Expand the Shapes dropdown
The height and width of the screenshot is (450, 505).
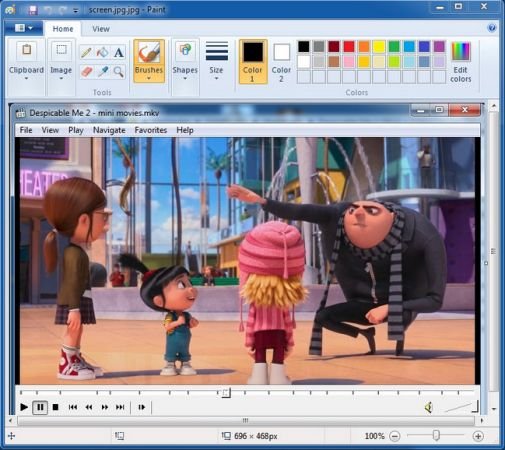185,61
